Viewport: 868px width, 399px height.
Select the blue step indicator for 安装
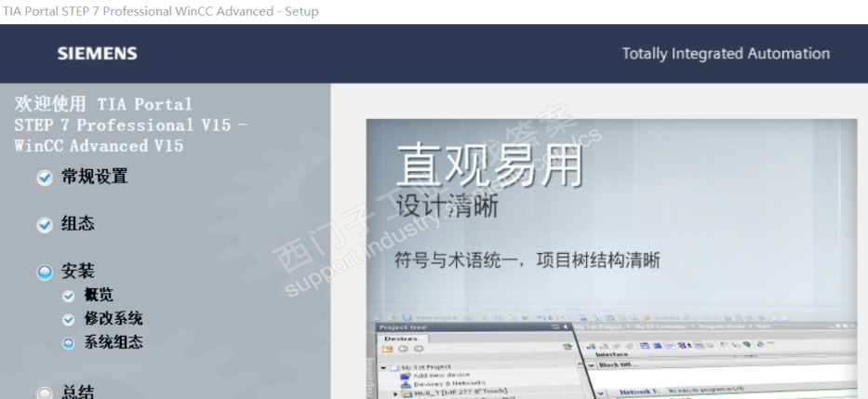45,272
